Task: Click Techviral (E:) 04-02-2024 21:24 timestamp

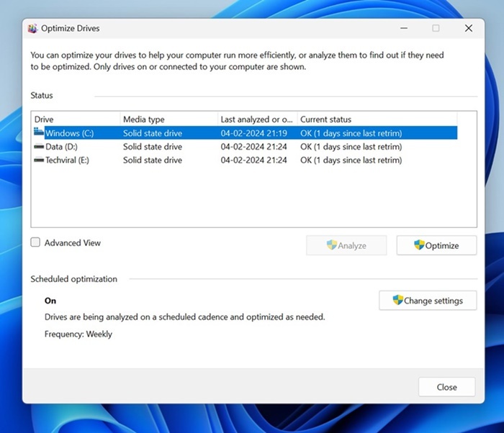Action: tap(254, 160)
